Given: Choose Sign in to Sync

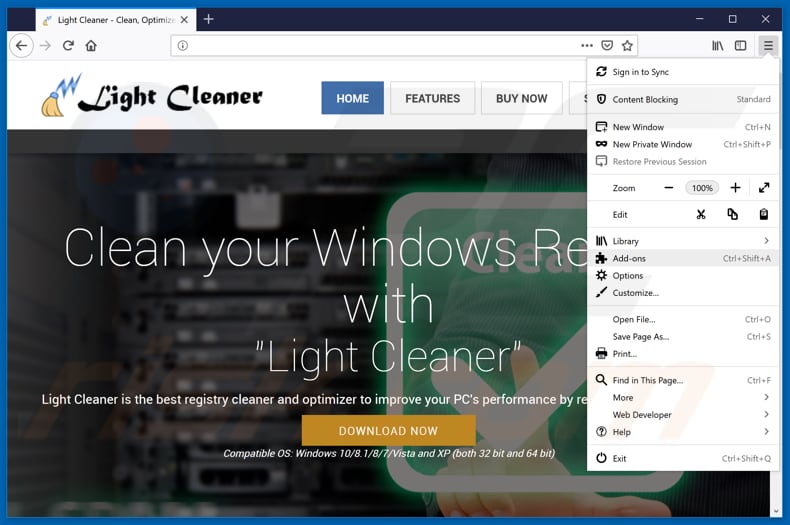Looking at the screenshot, I should pyautogui.click(x=683, y=72).
